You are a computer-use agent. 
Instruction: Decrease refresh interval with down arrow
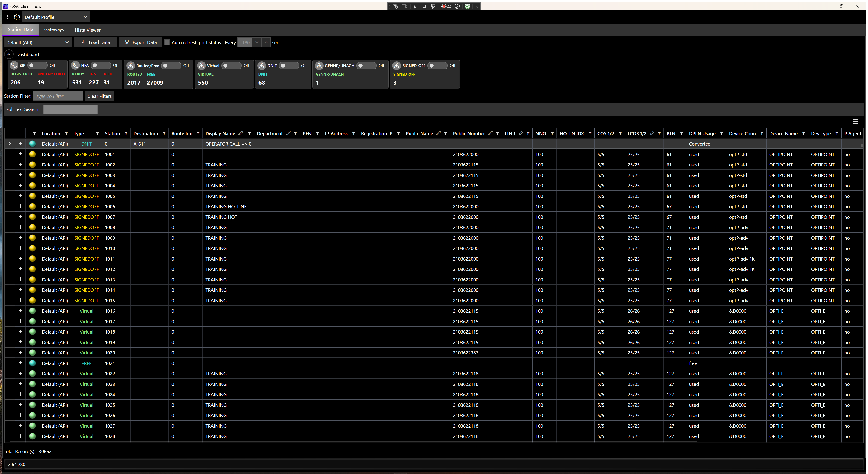click(257, 42)
